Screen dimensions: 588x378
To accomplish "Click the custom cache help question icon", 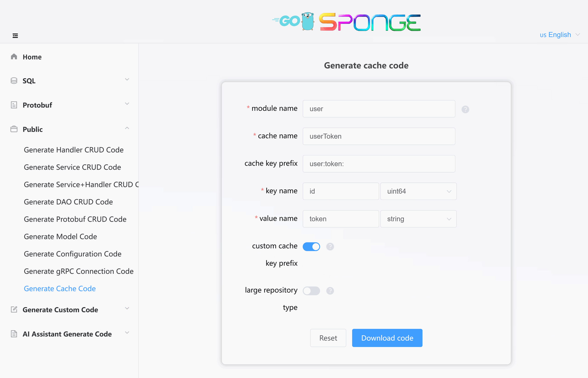I will click(330, 246).
